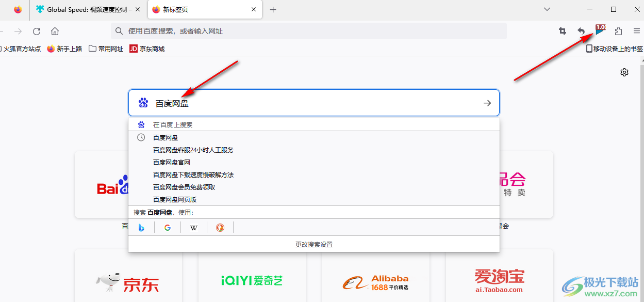
Task: Open the screenshot crop tool icon
Action: tap(563, 31)
